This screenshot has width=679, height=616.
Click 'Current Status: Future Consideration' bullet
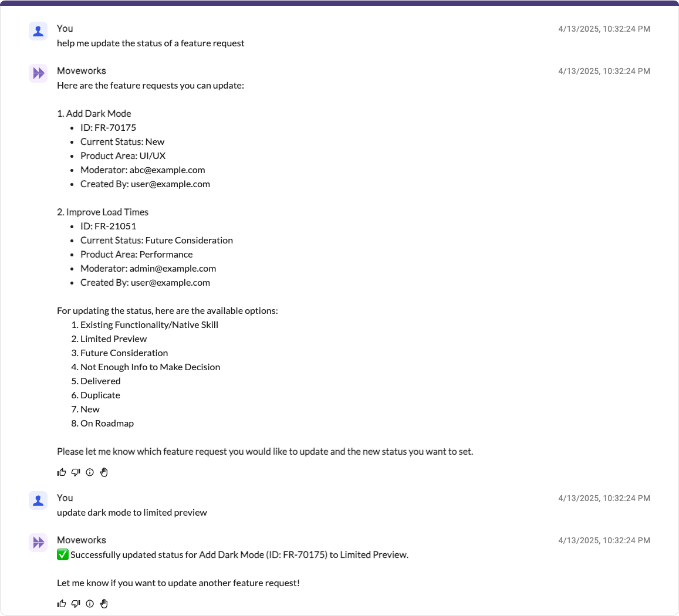tap(156, 241)
